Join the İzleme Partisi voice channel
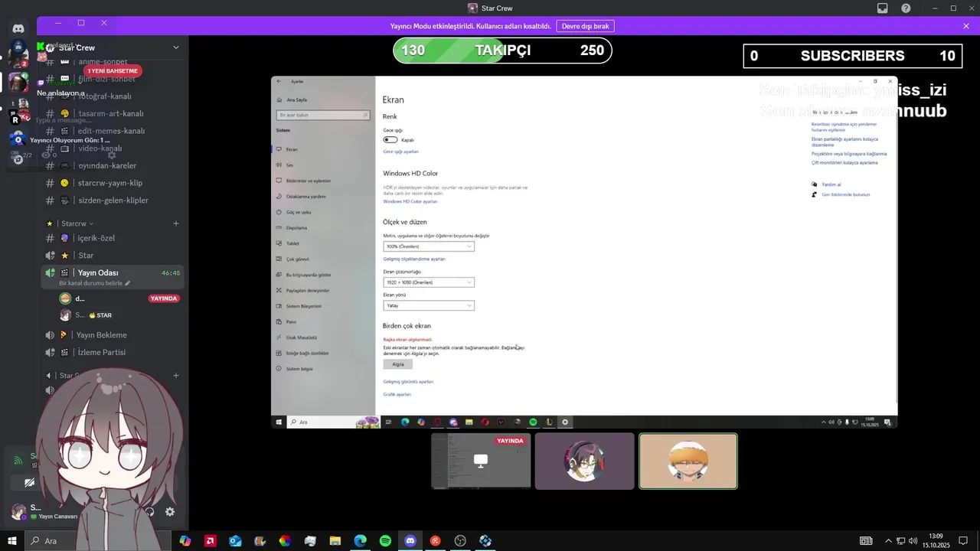This screenshot has width=980, height=551. tap(101, 353)
